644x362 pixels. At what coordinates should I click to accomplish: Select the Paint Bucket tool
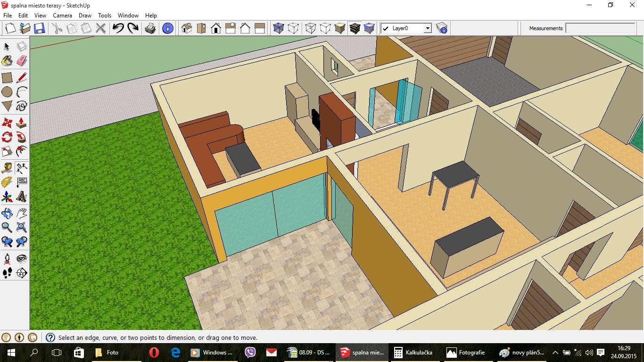[7, 61]
